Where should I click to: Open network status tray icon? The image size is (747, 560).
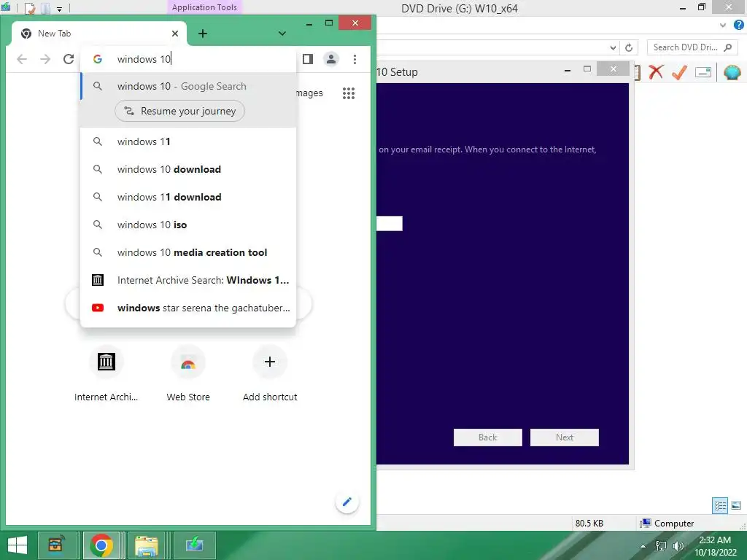[661, 546]
